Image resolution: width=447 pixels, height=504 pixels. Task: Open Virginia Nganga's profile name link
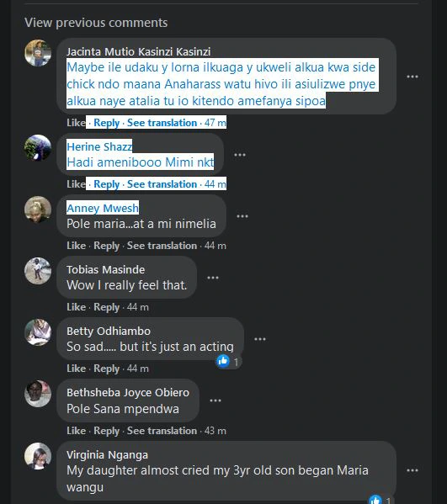click(x=107, y=455)
